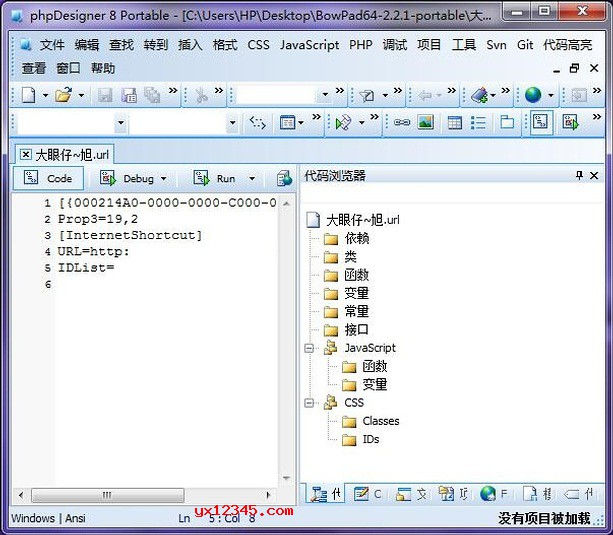Open the PHP menu
Viewport: 613px width, 535px height.
point(360,45)
